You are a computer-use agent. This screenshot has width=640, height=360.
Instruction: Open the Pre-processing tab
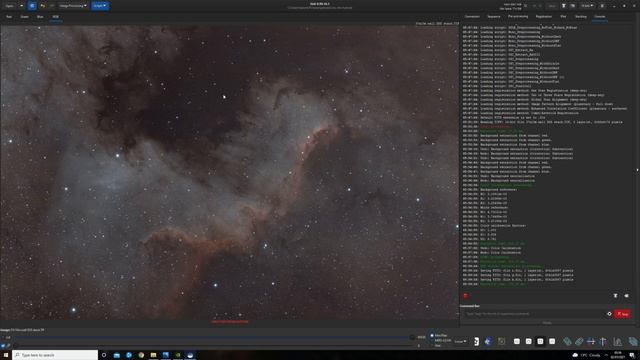click(518, 17)
